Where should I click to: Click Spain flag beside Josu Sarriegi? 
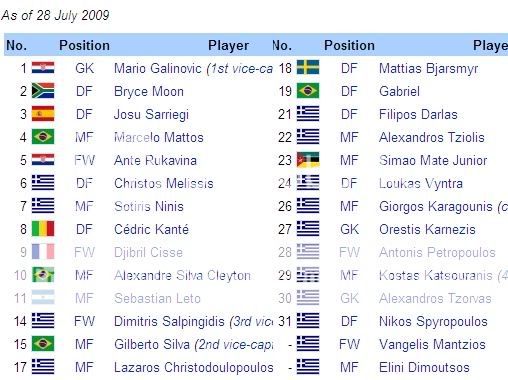(43, 114)
